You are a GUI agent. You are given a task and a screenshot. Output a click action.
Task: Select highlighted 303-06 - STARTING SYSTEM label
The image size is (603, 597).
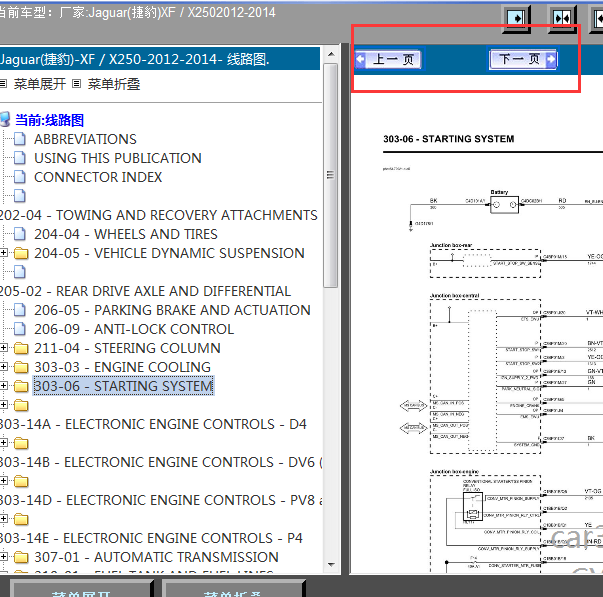pos(123,386)
